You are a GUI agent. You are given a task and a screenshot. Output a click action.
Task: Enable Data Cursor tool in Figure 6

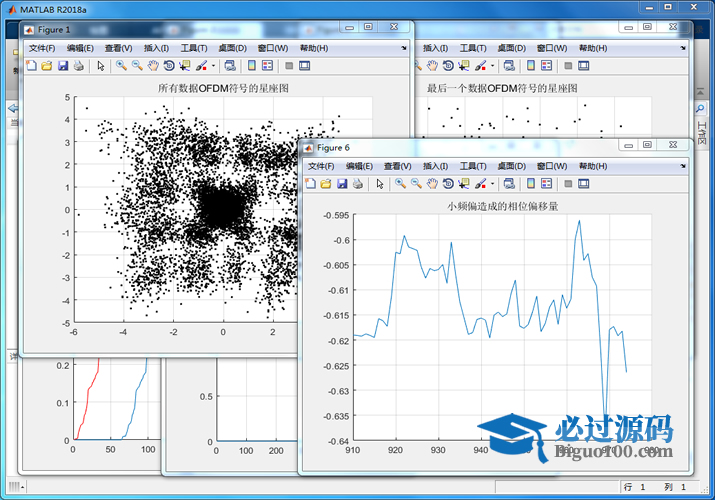(x=464, y=184)
